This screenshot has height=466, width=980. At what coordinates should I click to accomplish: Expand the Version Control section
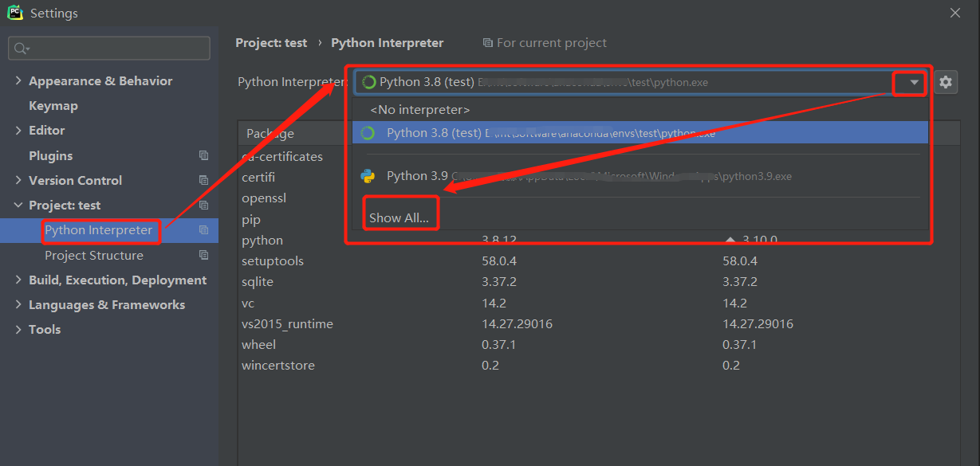(x=19, y=180)
